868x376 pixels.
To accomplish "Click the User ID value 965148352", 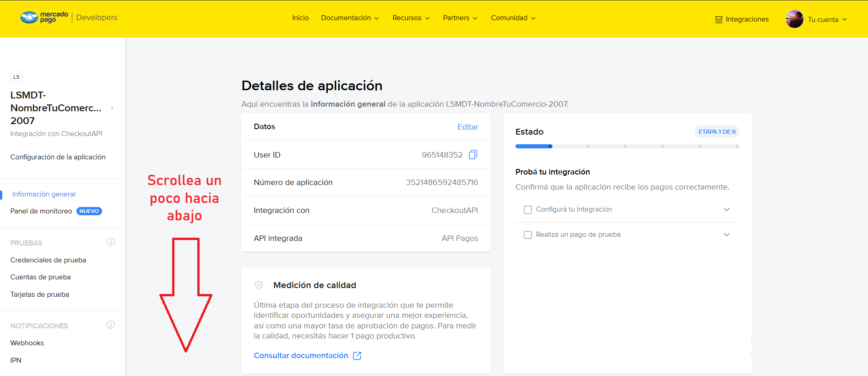I will [x=442, y=155].
